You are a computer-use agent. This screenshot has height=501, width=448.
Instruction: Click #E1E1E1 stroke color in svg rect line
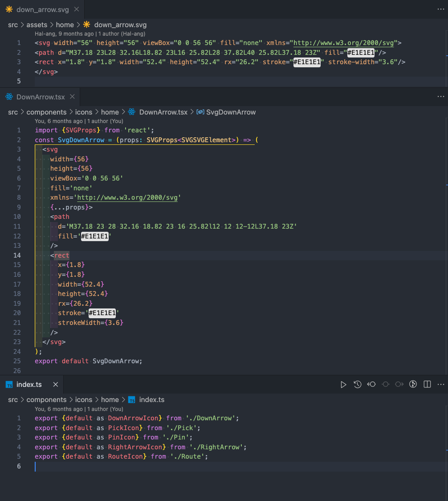point(307,62)
